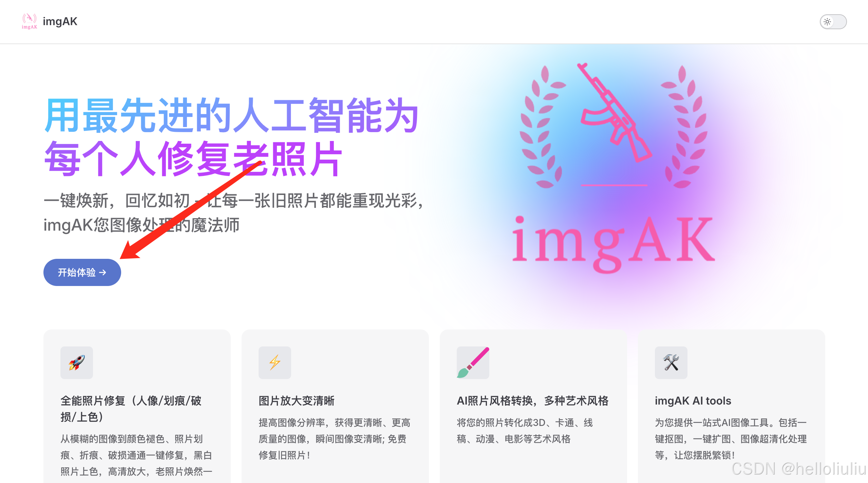The height and width of the screenshot is (483, 868).
Task: Open the AI照片风格转换 card title
Action: click(x=533, y=401)
